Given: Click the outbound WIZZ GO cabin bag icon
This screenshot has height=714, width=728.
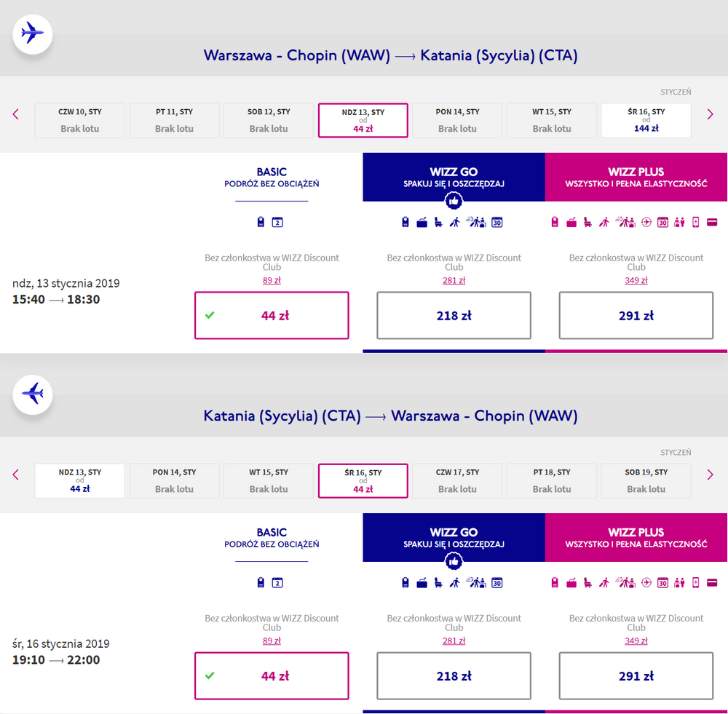Looking at the screenshot, I should click(x=405, y=223).
